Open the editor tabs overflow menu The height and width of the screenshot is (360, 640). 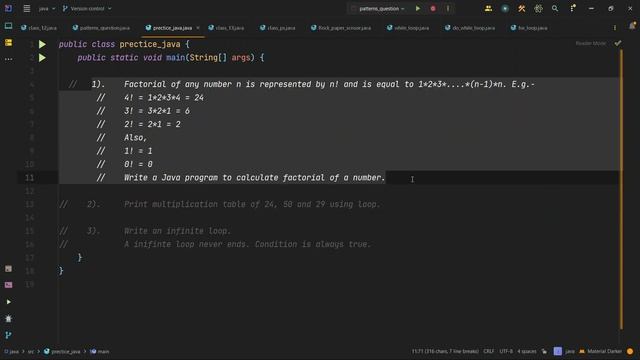click(615, 28)
